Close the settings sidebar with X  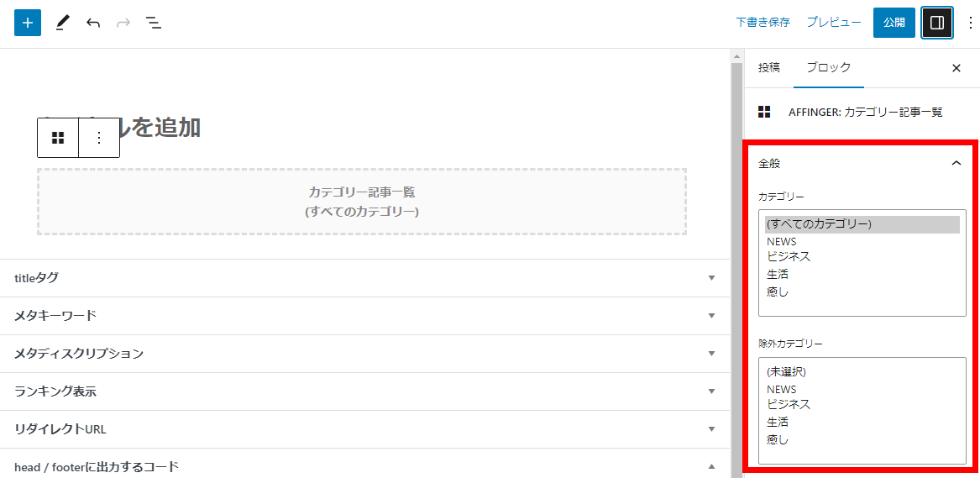[x=956, y=68]
